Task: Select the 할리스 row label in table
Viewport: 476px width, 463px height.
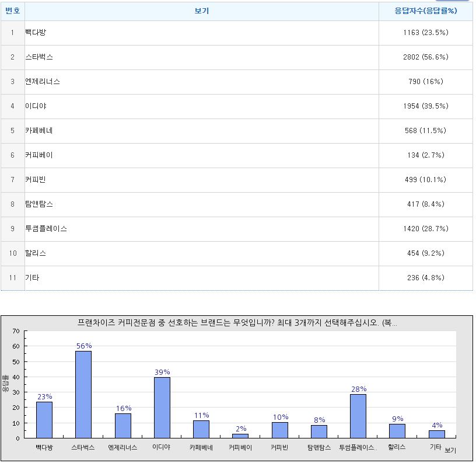Action: coord(36,253)
